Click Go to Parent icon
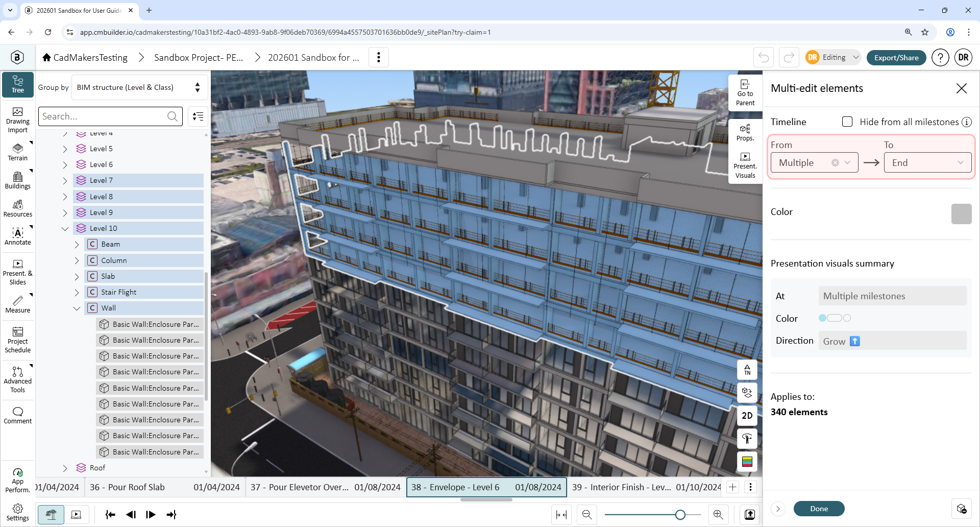The height and width of the screenshot is (527, 980). [745, 93]
